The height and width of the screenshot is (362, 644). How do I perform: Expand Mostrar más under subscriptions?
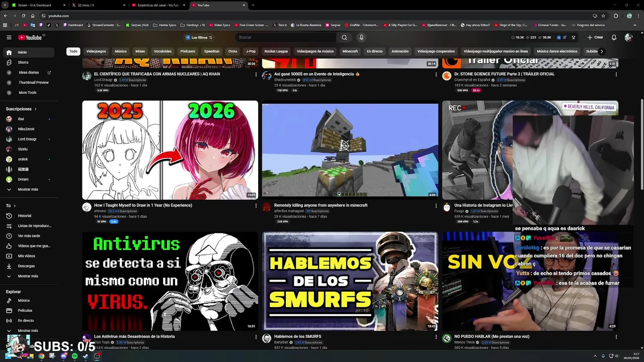point(28,190)
